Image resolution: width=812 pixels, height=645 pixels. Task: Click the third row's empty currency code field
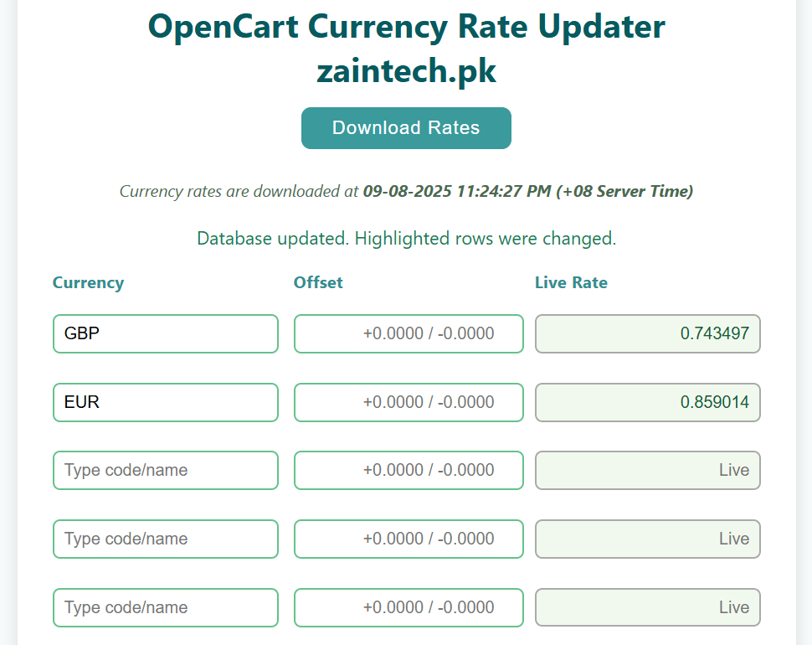coord(165,470)
